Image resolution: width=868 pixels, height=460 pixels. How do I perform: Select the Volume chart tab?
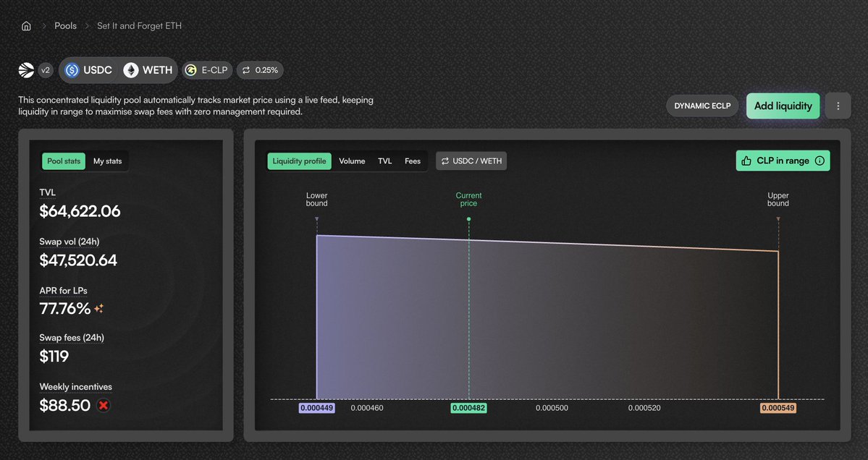[x=352, y=161]
